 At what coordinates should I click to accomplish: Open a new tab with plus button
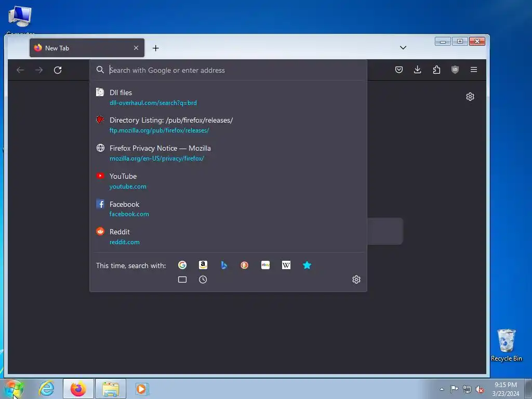(x=156, y=48)
